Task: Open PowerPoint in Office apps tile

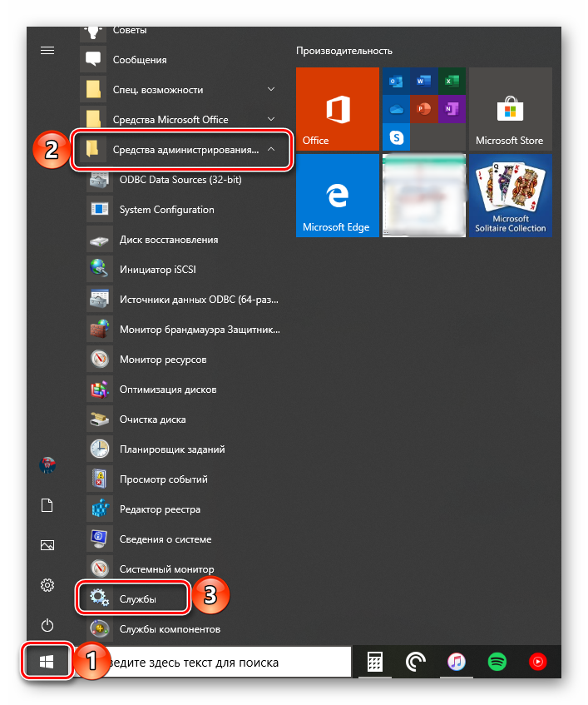Action: [x=423, y=109]
